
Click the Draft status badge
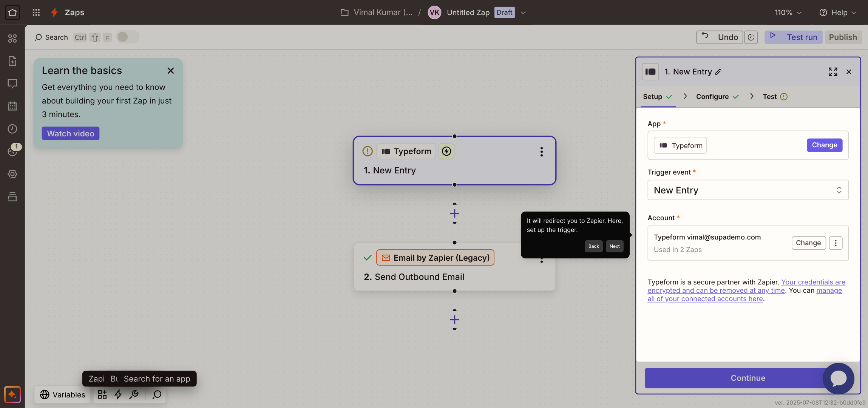coord(504,12)
